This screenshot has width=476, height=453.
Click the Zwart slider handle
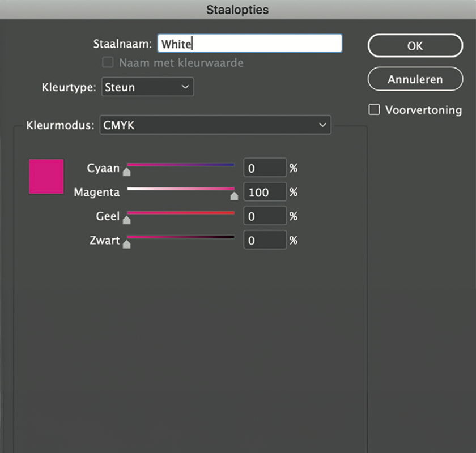(127, 244)
